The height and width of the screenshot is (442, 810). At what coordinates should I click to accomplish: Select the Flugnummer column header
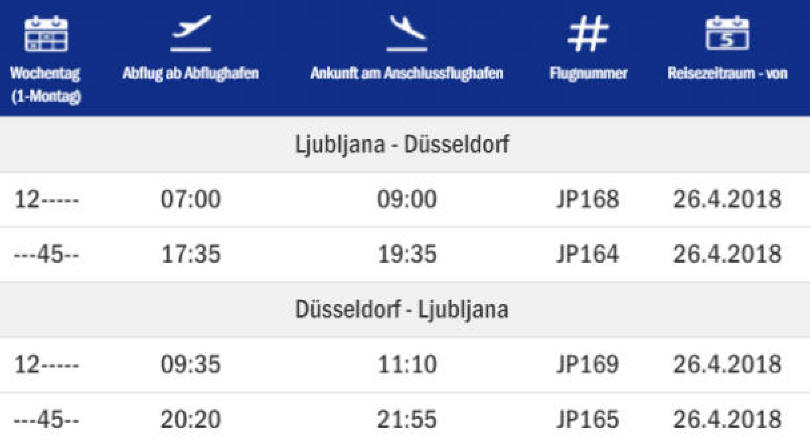pyautogui.click(x=588, y=73)
